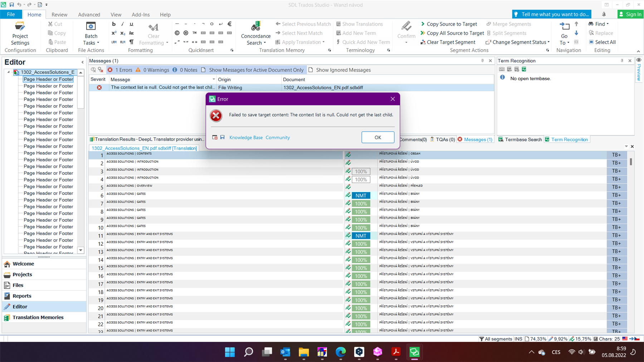Pin the Term Recognition panel
644x362 pixels.
pos(622,60)
